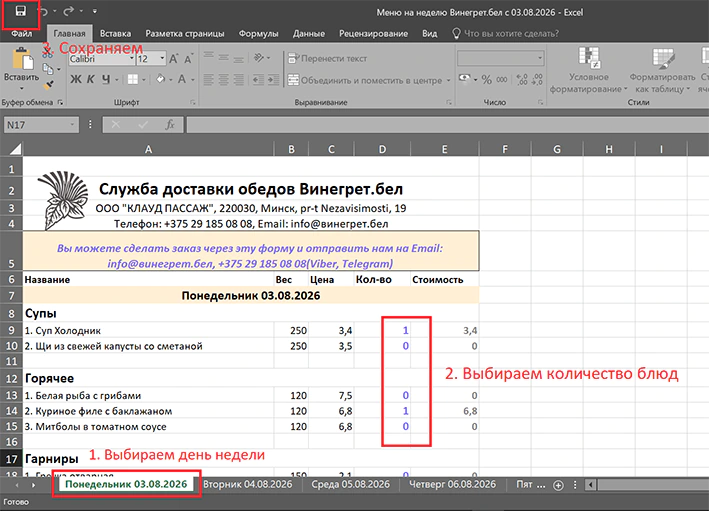Screen dimensions: 709x511
Task: Switch to the Вставка ribbon tab
Action: click(x=115, y=33)
